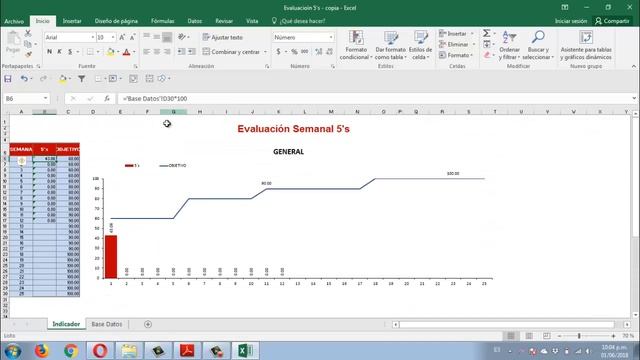Open the Formato condicional menu
Screen dimensions: 640x360
356,45
